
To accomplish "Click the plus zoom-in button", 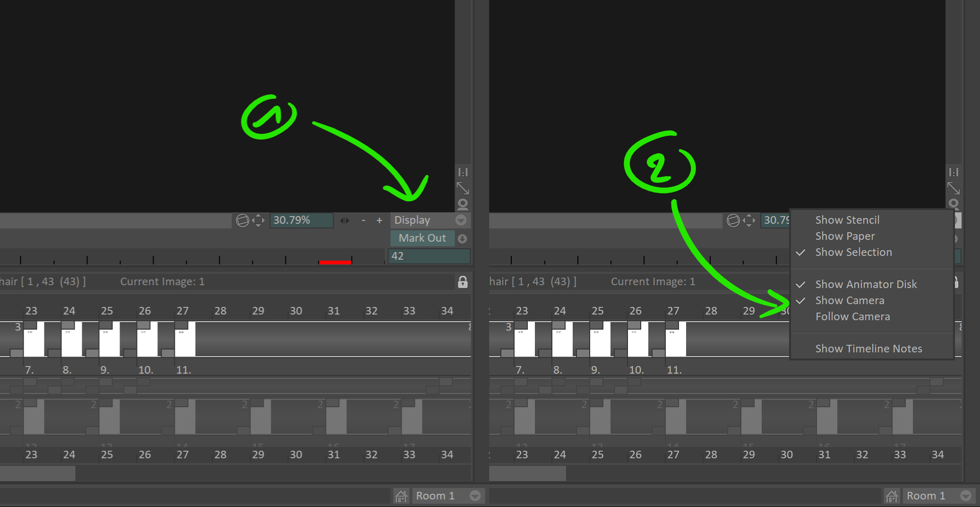I will point(379,220).
